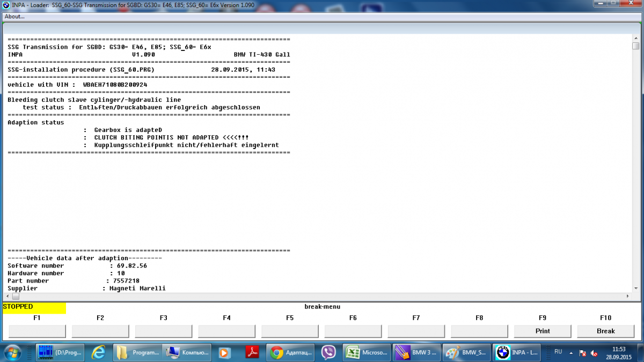Click the Break button under F10
The image size is (644, 362).
tap(605, 331)
